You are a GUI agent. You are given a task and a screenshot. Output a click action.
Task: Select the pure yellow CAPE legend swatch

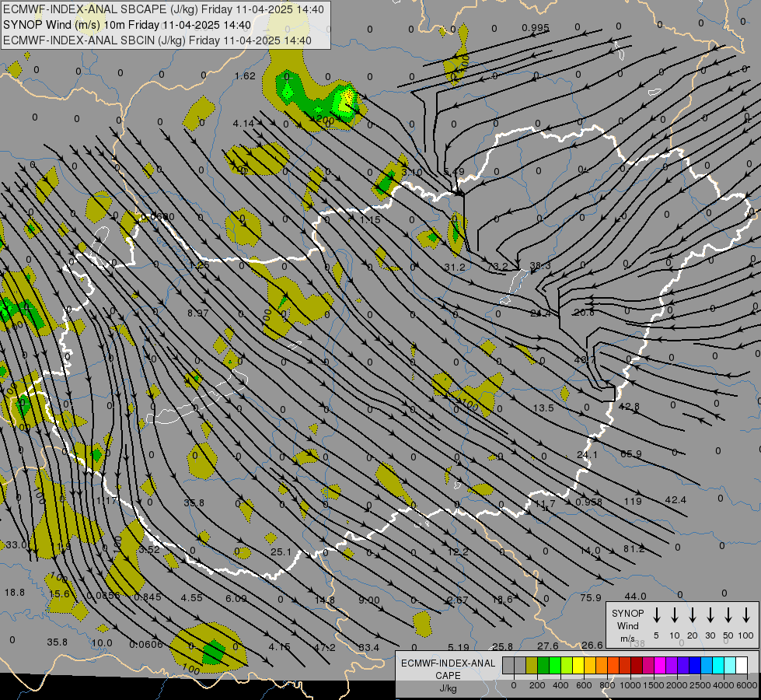[x=578, y=666]
